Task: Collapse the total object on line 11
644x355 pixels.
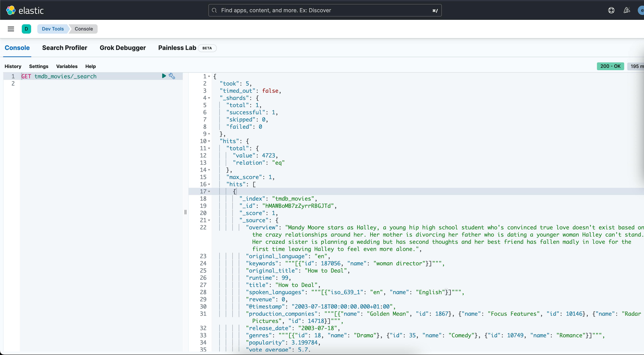Action: (209, 149)
